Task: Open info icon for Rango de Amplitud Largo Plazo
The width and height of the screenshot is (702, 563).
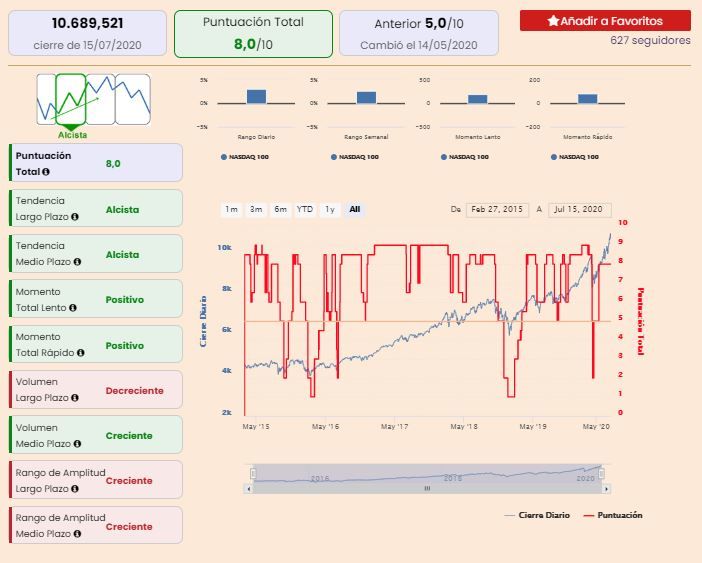Action: pyautogui.click(x=75, y=489)
